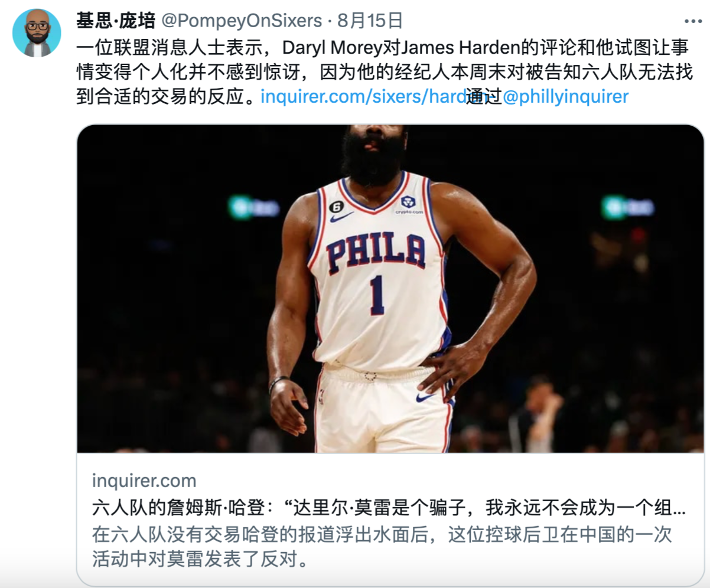Click the tweet line 到合适的交易的反应
Image resolution: width=710 pixels, height=588 pixels.
pyautogui.click(x=167, y=96)
